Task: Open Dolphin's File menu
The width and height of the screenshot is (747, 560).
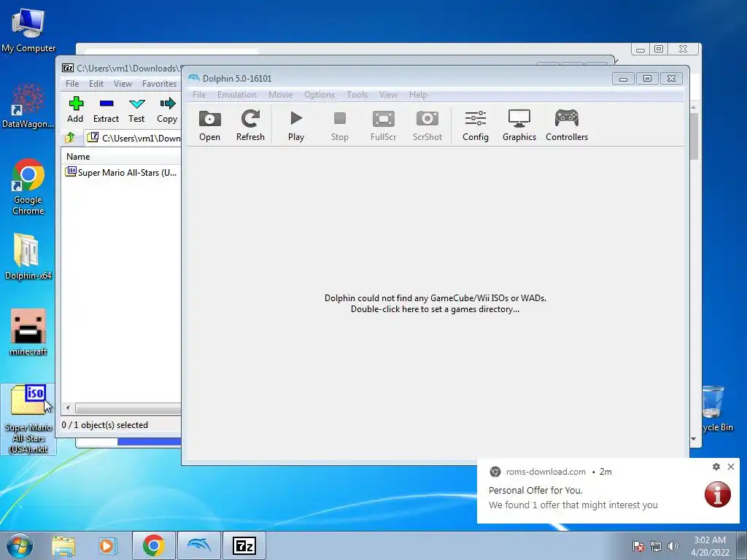Action: point(199,95)
